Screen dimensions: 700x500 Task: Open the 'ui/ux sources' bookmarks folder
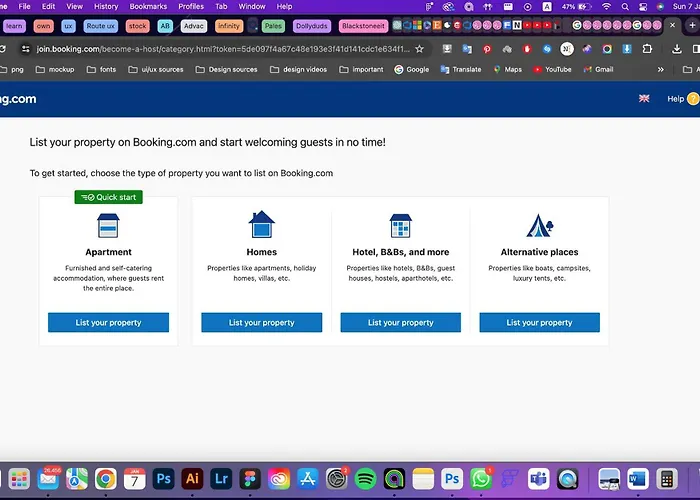pyautogui.click(x=156, y=70)
